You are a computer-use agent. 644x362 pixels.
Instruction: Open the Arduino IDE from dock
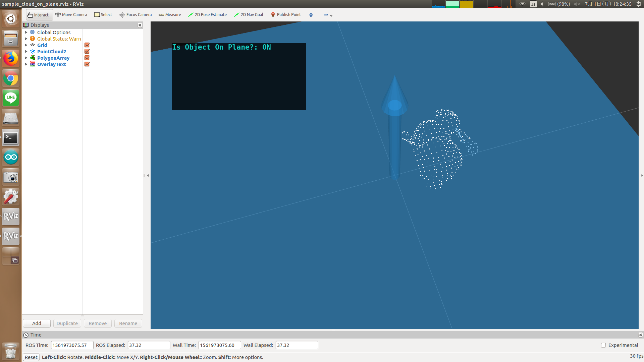(11, 157)
